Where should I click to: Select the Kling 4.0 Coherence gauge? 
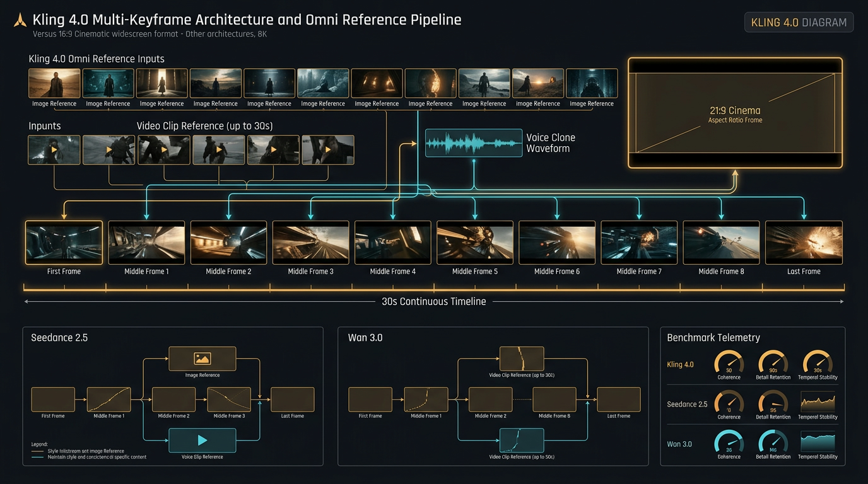pos(729,362)
